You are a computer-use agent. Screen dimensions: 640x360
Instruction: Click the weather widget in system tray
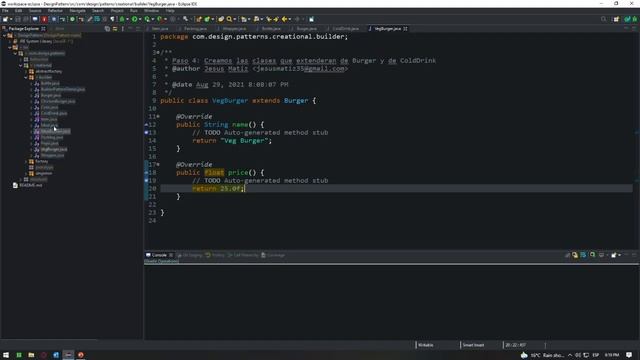point(542,355)
